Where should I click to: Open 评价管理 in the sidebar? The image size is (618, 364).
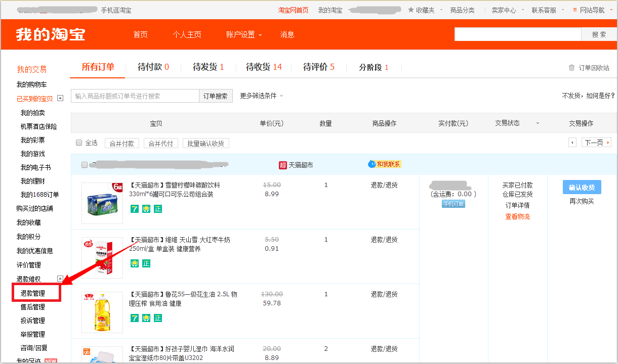point(29,265)
